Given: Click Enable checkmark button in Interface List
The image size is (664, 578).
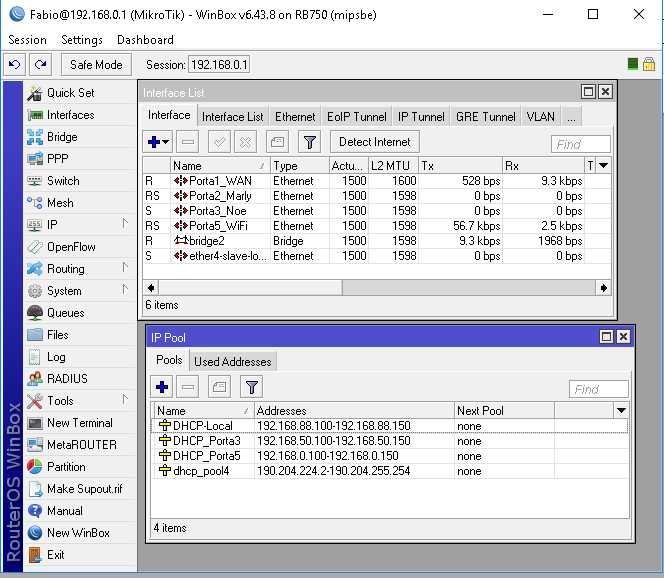Looking at the screenshot, I should click(219, 142).
